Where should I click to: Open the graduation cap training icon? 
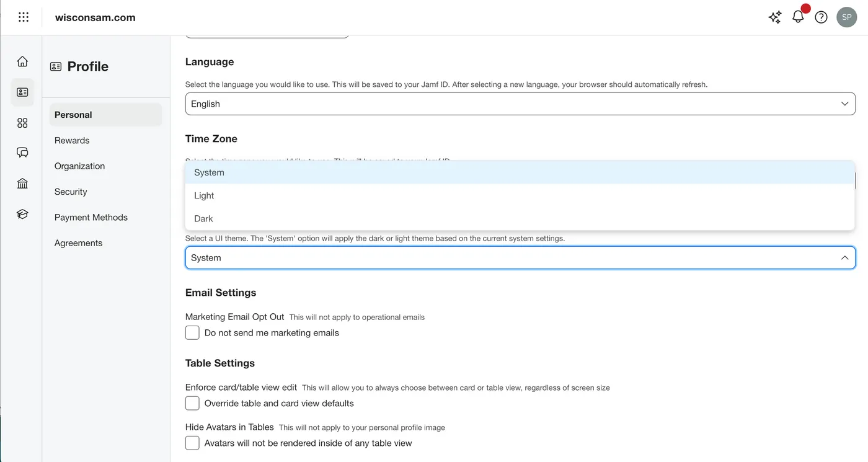click(22, 214)
